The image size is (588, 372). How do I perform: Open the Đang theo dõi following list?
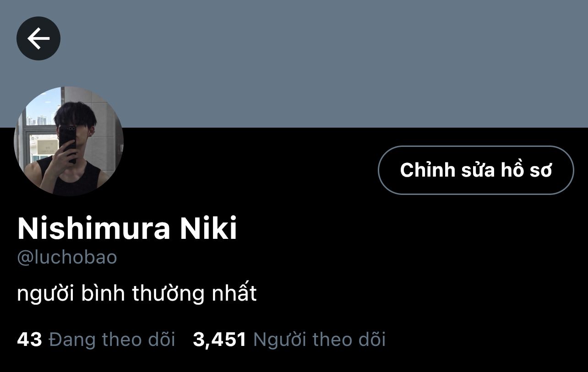tap(112, 340)
